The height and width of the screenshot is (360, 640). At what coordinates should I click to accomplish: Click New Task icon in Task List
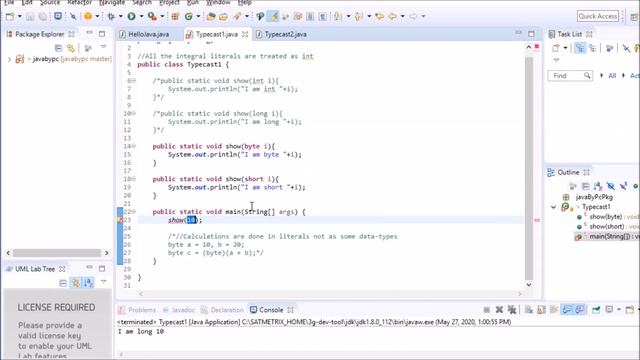tap(556, 48)
